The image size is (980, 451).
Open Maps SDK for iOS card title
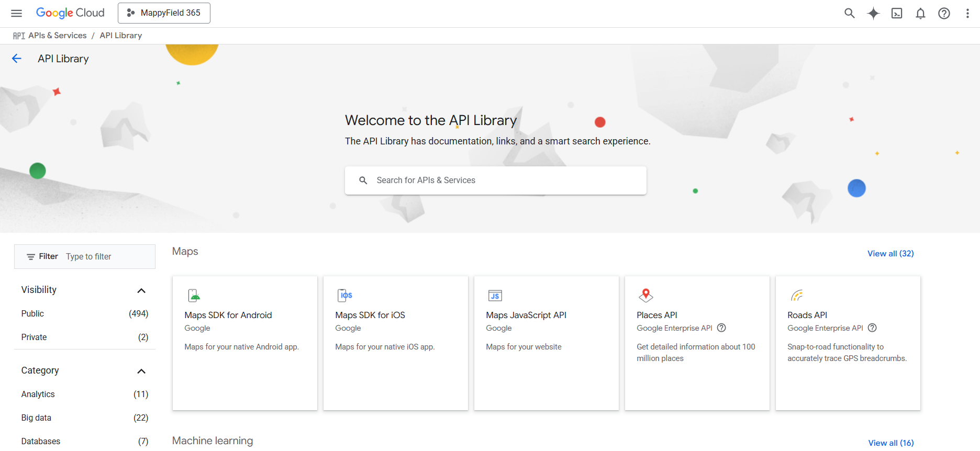[x=370, y=315]
